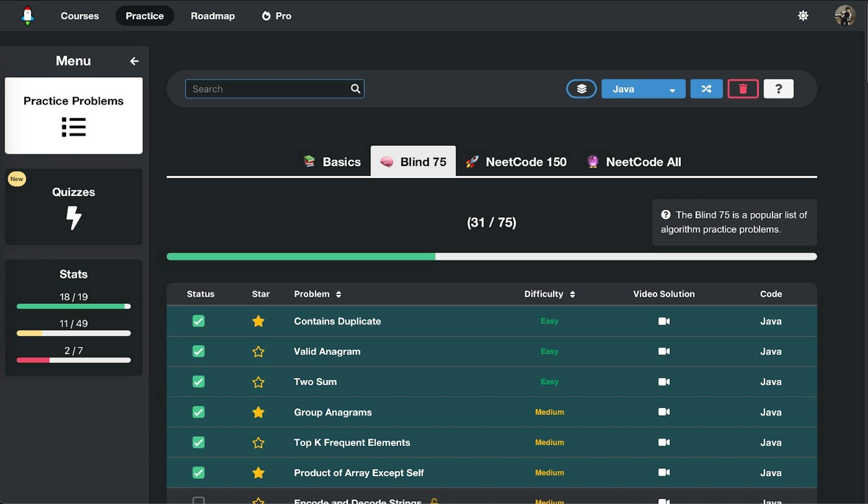Toggle the layers grouping view icon

point(581,89)
